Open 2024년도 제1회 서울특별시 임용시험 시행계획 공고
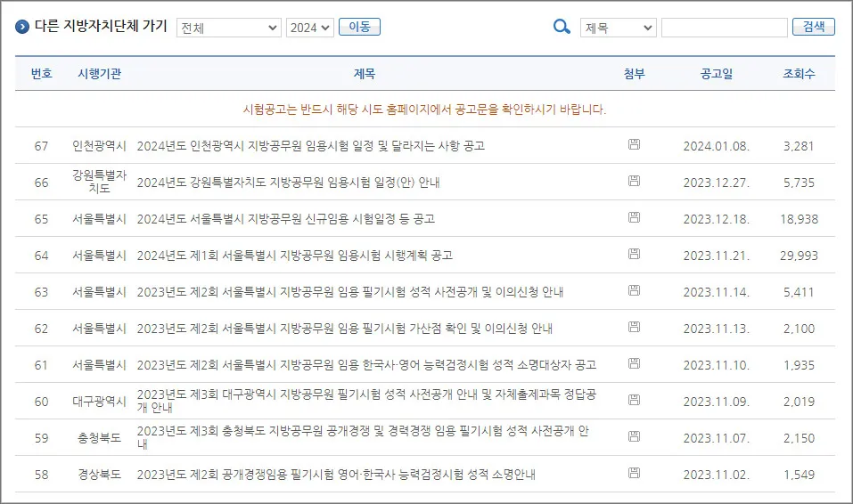 click(x=295, y=256)
